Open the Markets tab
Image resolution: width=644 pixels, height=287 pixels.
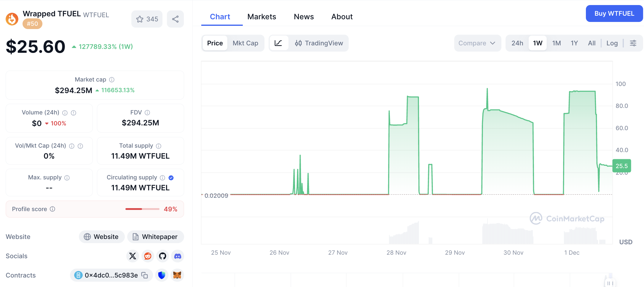[262, 17]
